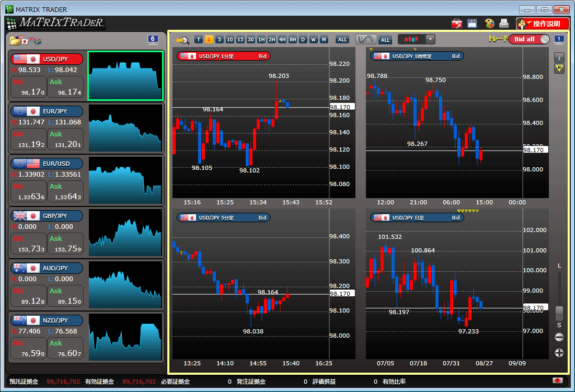Select the 4H timeframe button
This screenshot has width=575, height=392.
tap(282, 39)
